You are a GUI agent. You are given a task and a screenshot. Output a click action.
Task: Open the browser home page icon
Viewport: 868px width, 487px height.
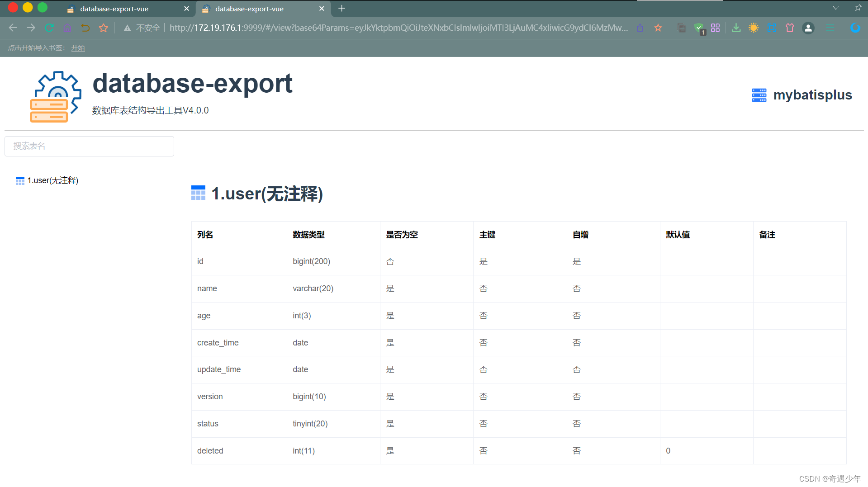click(x=67, y=28)
